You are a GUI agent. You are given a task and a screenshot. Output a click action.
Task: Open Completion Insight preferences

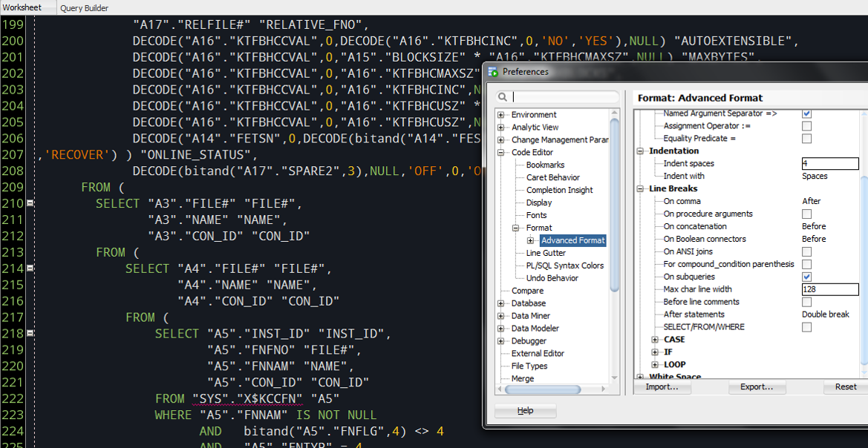559,191
